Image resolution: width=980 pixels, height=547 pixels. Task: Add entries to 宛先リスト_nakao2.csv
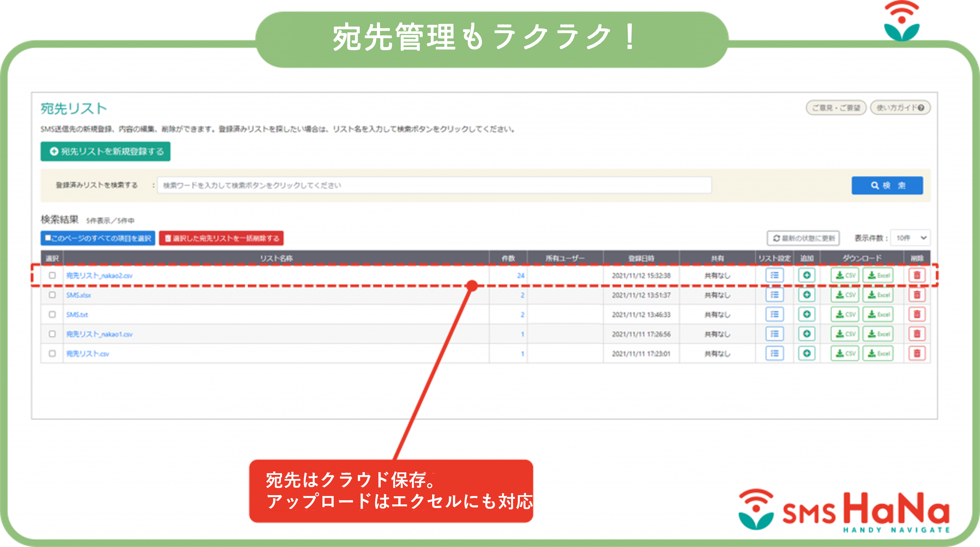807,275
